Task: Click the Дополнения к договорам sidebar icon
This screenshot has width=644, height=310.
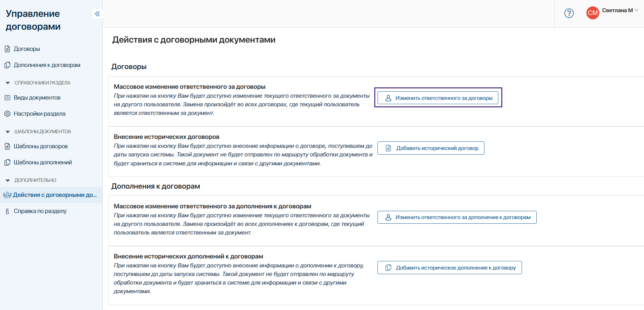Action: tap(7, 65)
